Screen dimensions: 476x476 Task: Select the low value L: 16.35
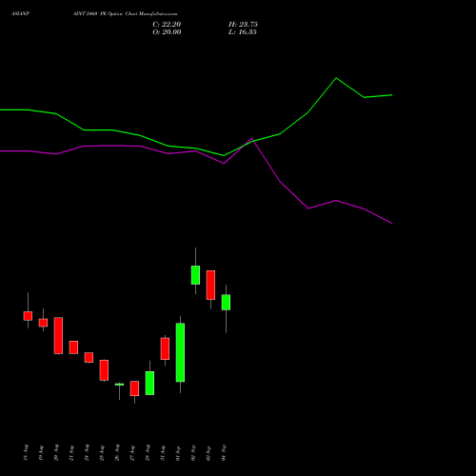click(243, 32)
